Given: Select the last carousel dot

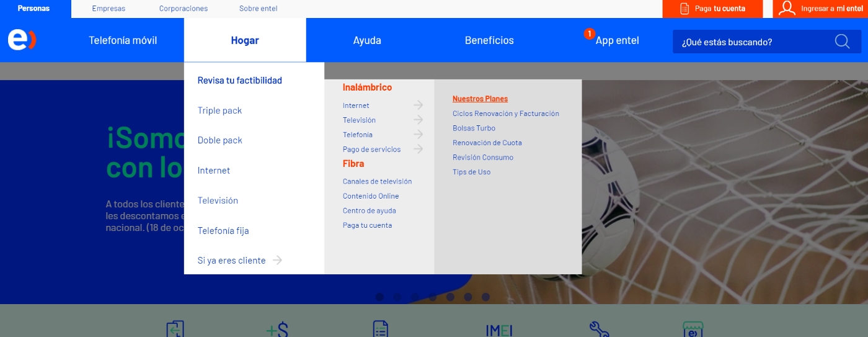Looking at the screenshot, I should (x=485, y=297).
